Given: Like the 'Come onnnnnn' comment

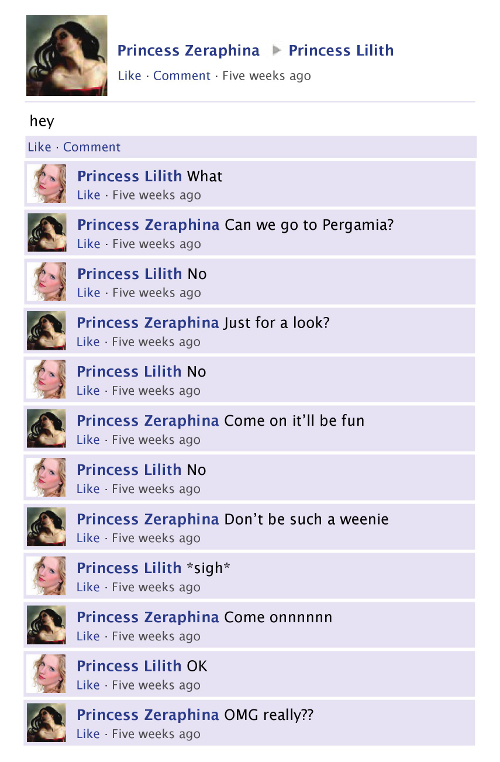Looking at the screenshot, I should coord(88,636).
